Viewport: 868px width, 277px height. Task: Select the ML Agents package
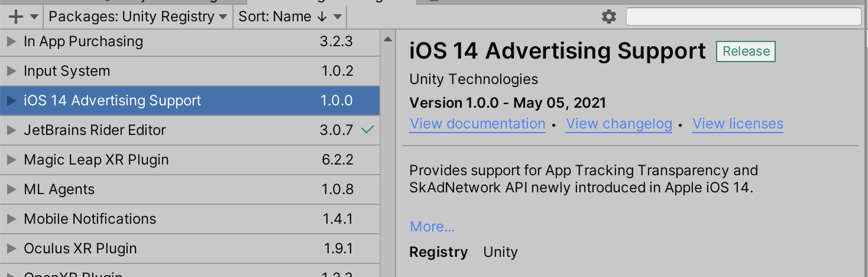pos(189,189)
